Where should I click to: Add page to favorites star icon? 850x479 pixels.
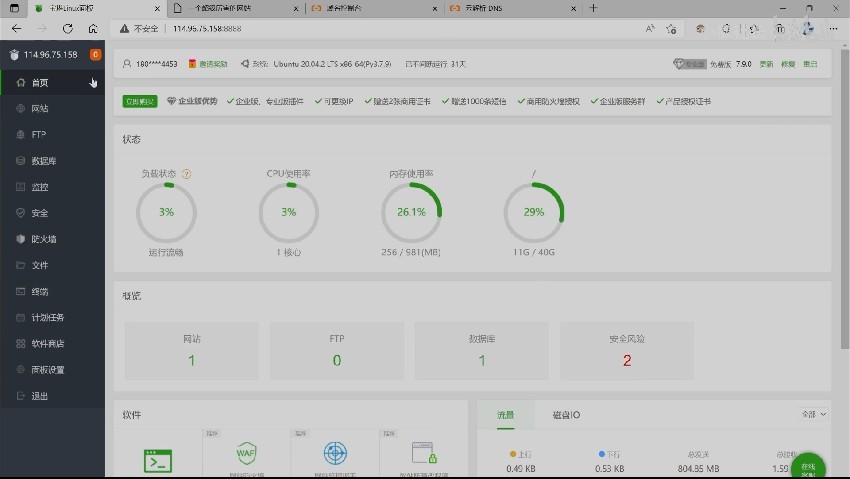(x=671, y=29)
